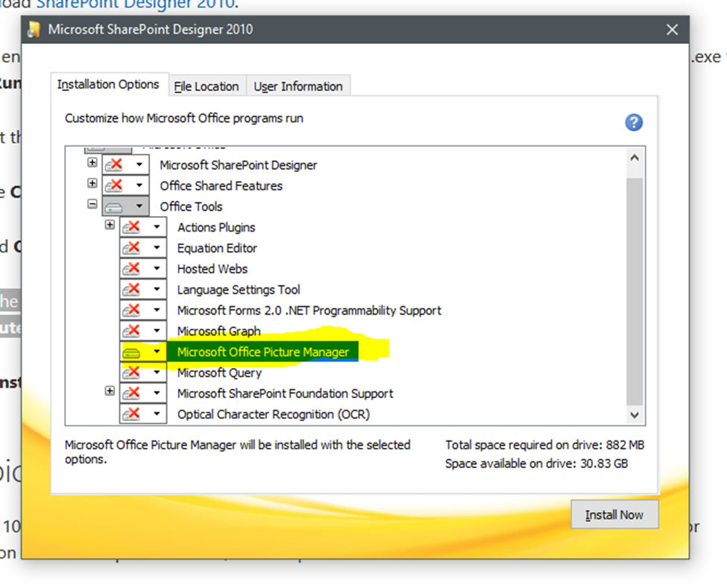727x588 pixels.
Task: Open the install state dropdown for Actions Plugins
Action: tap(157, 227)
